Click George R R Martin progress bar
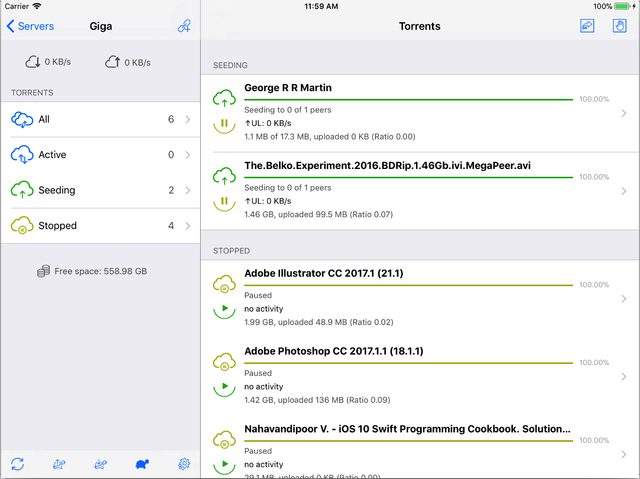 (x=409, y=100)
